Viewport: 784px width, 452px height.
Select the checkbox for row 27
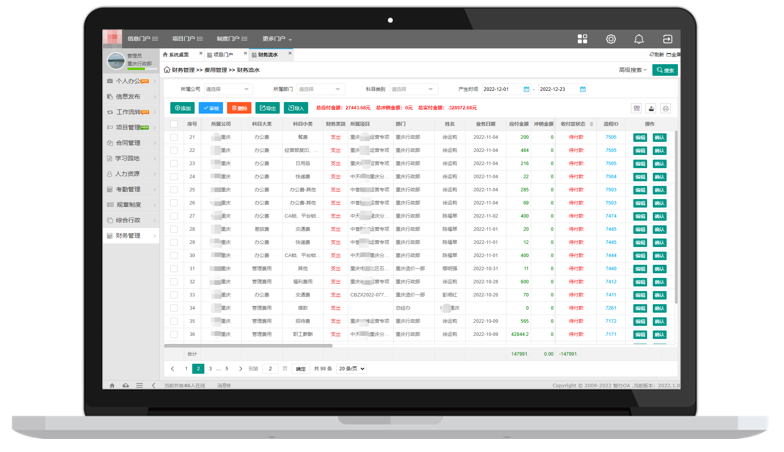(174, 216)
